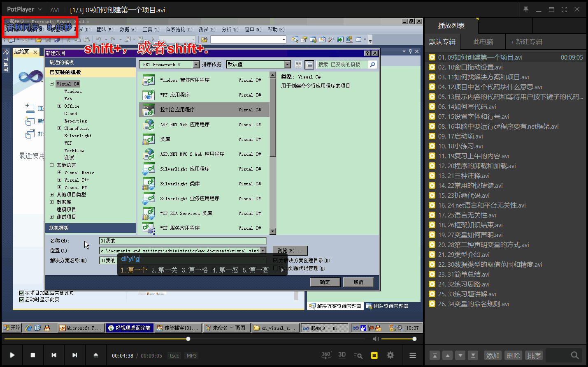Click the 添加 (Add) playlist button
The height and width of the screenshot is (367, 588).
pos(493,355)
